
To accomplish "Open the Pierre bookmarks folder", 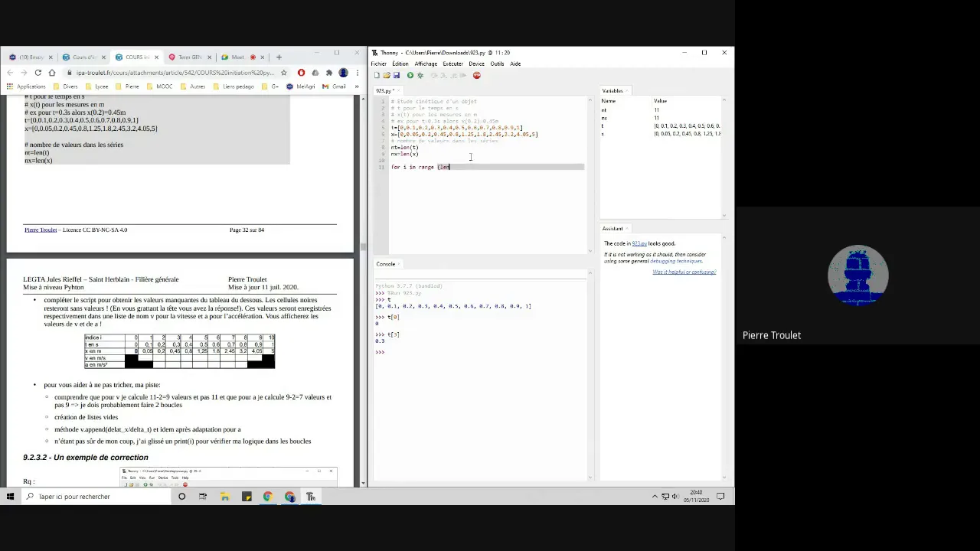I will pyautogui.click(x=127, y=86).
